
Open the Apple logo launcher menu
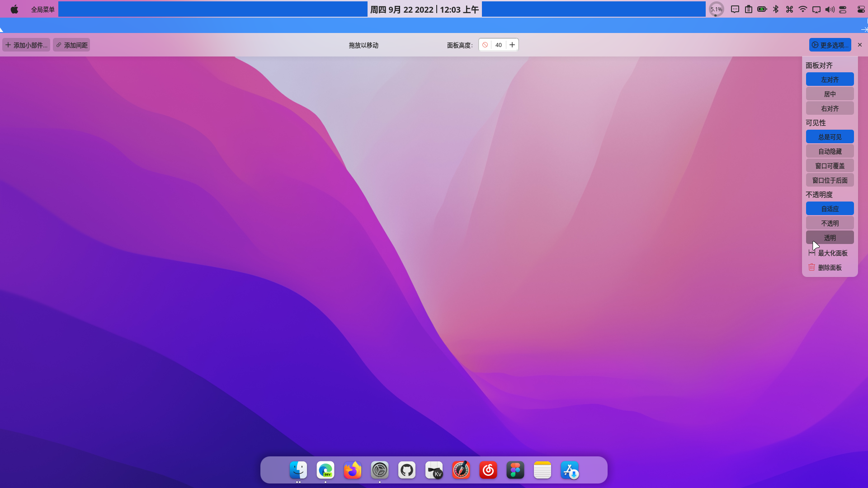pos(14,9)
